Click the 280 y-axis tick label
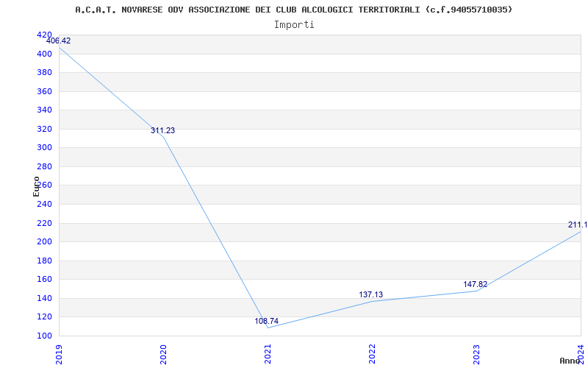Image resolution: width=588 pixels, height=368 pixels. (44, 167)
